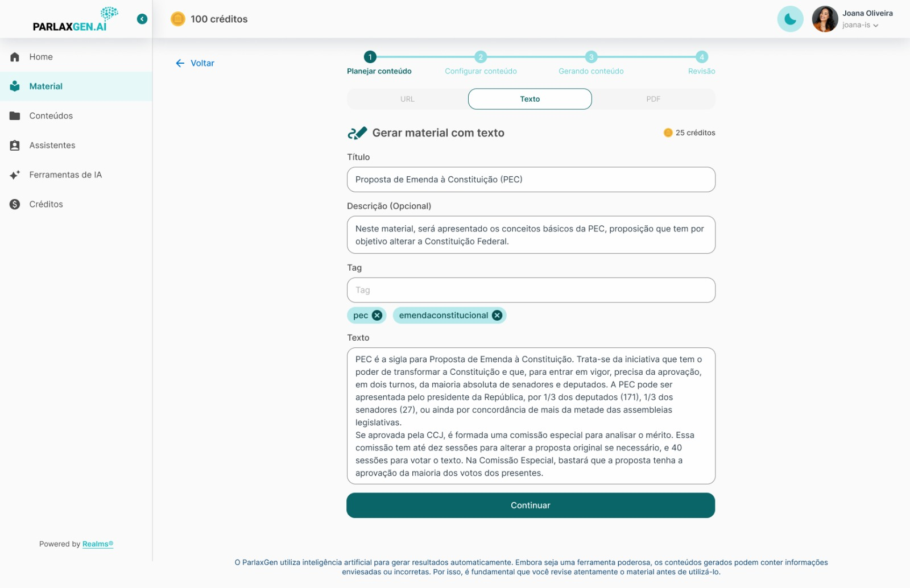Toggle dark mode moon icon

790,19
